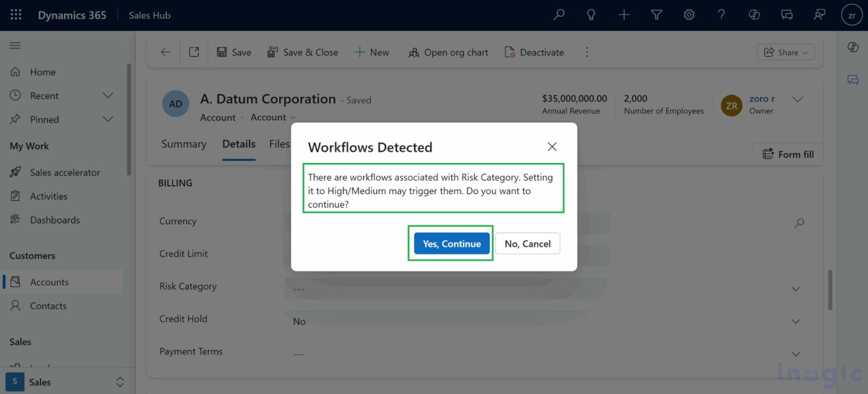The image size is (868, 394).
Task: Close the Workflows Detected dialog
Action: pos(552,146)
